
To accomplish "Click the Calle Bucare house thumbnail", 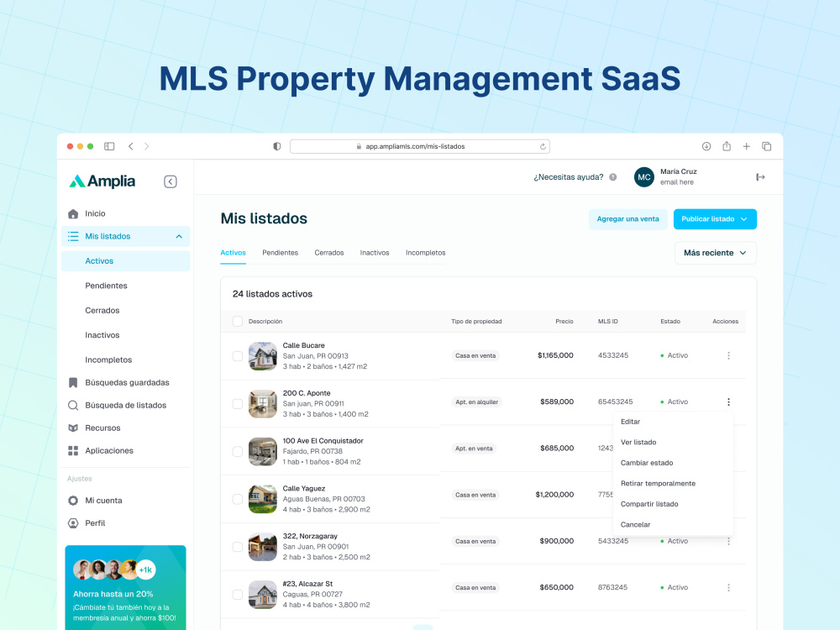I will coord(262,356).
